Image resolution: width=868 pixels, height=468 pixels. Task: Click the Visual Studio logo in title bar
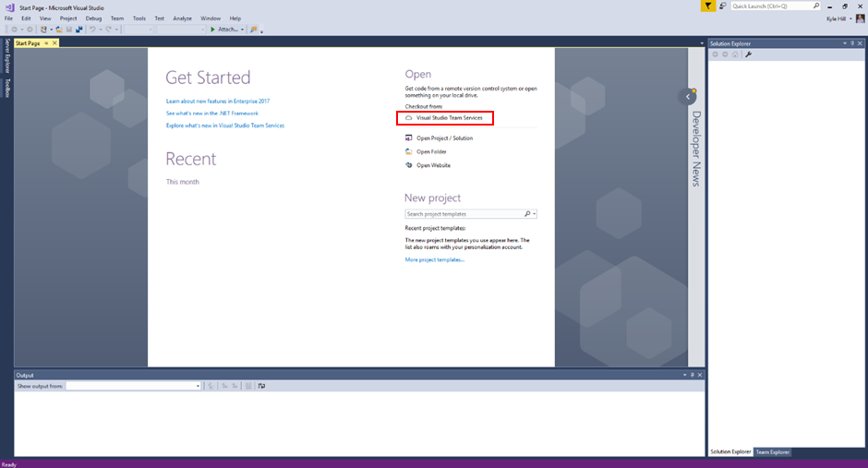click(x=9, y=7)
